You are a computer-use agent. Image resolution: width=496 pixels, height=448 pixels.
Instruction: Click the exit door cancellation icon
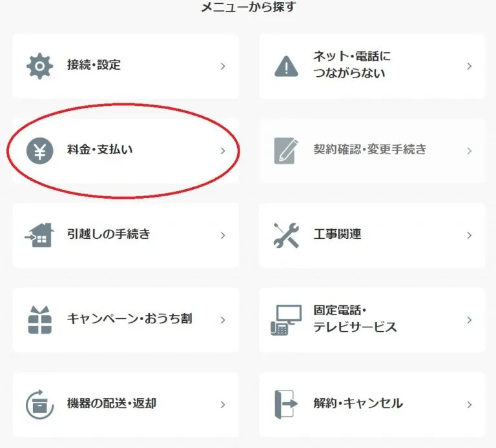click(286, 404)
